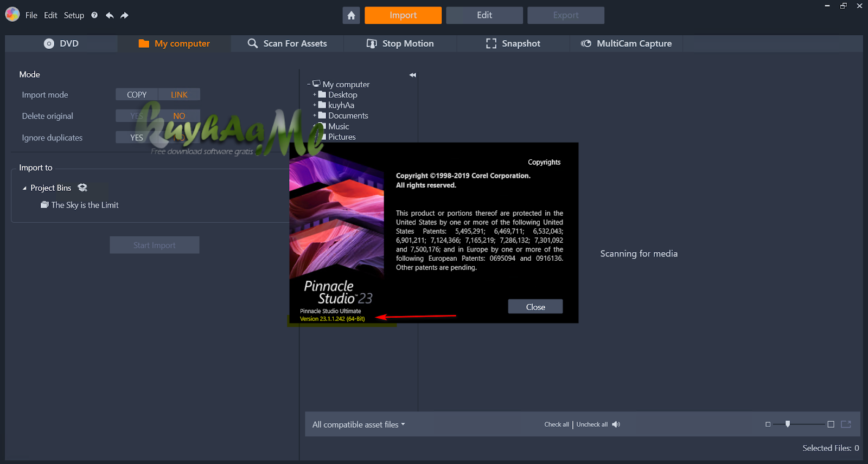Open full screen view icon

846,424
